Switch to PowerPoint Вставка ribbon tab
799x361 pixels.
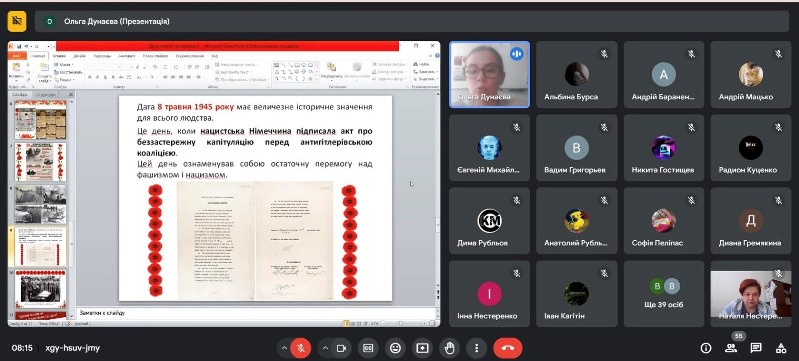pyautogui.click(x=59, y=56)
